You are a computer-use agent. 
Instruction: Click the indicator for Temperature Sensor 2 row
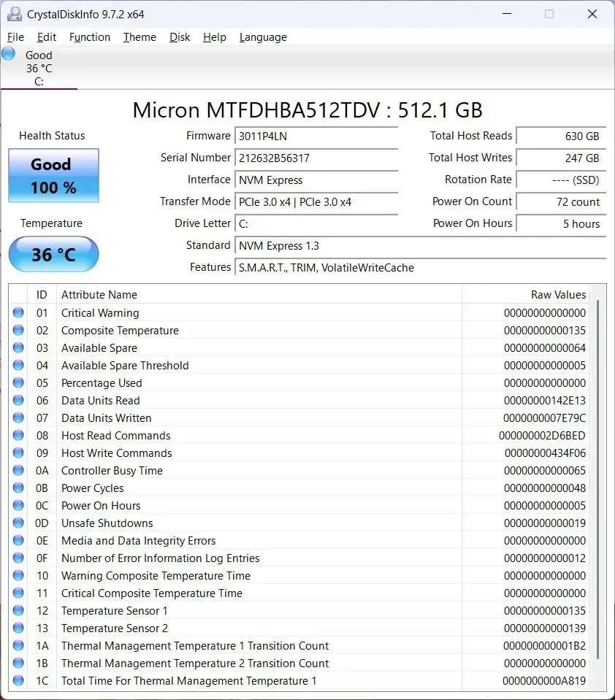point(18,628)
